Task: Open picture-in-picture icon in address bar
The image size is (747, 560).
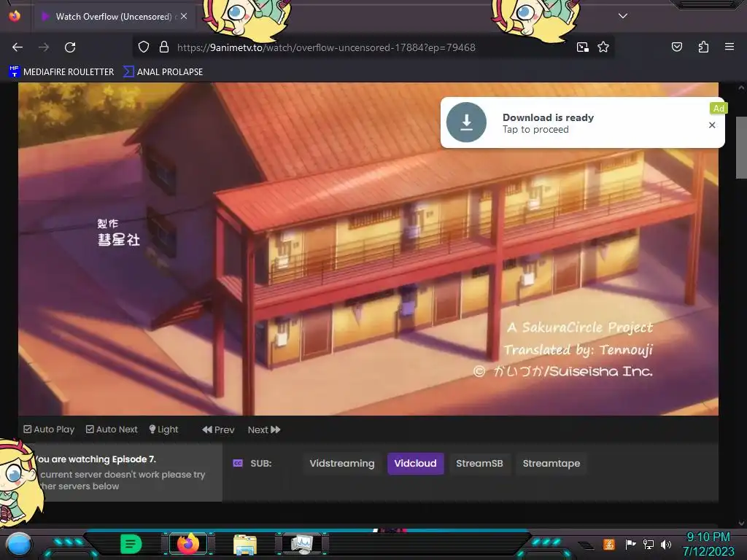Action: tap(583, 47)
